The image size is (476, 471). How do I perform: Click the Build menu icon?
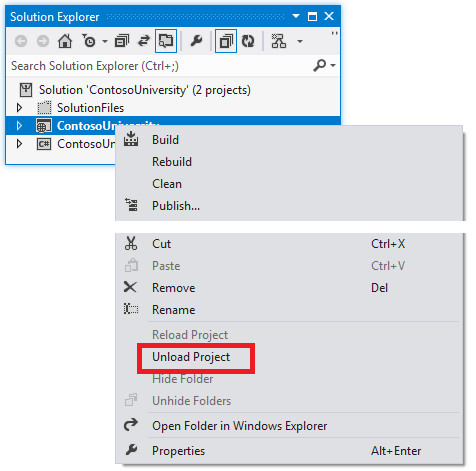[131, 139]
